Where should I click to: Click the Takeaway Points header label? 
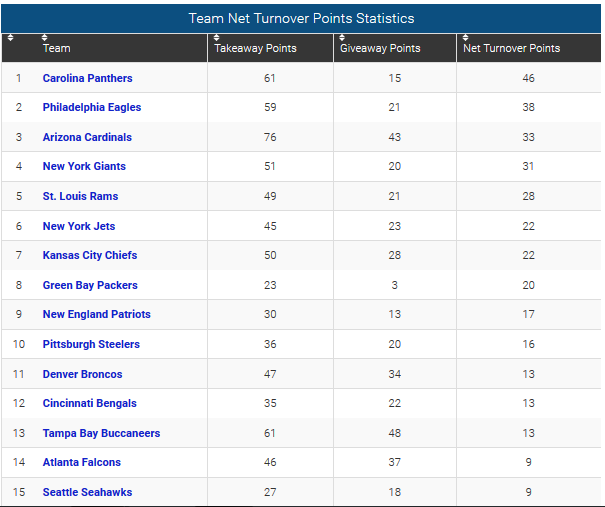point(255,48)
